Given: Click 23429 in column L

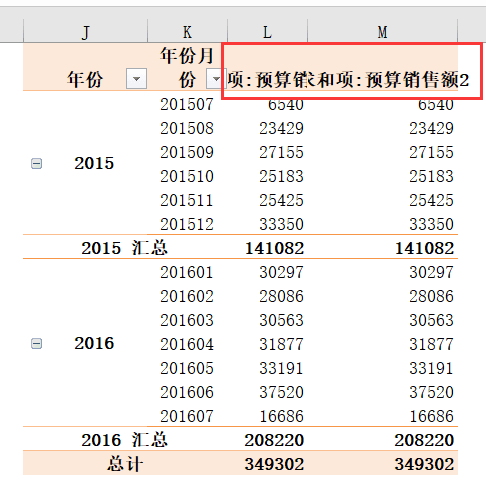Looking at the screenshot, I should pos(282,128).
